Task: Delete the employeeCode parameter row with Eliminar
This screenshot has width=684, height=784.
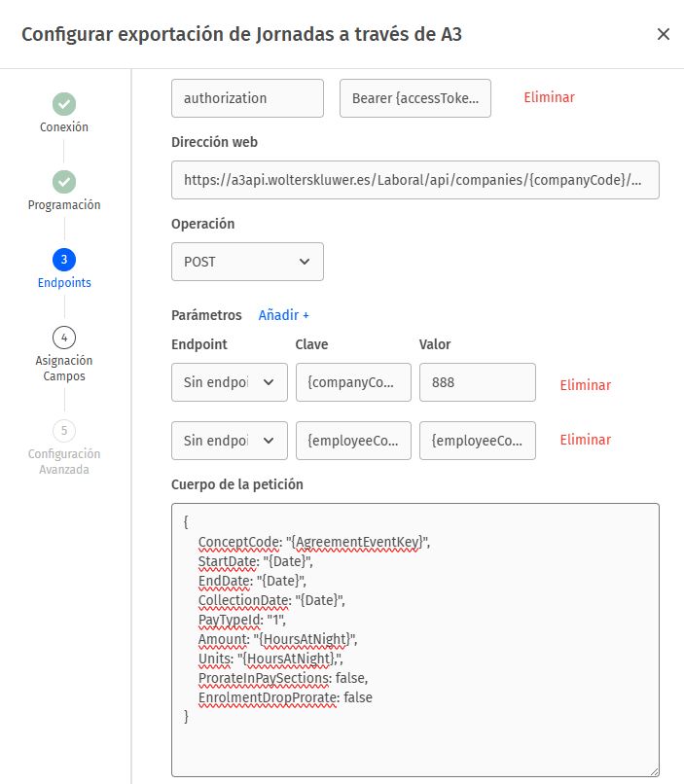Action: (586, 440)
